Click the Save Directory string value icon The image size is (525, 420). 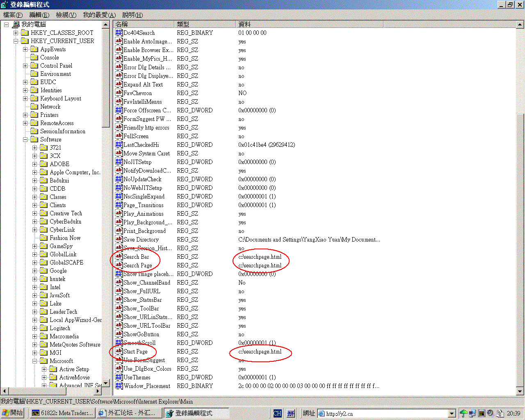119,239
